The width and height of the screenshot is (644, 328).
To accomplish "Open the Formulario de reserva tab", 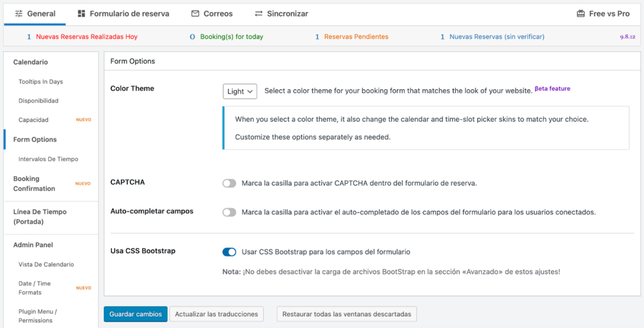I will [129, 13].
